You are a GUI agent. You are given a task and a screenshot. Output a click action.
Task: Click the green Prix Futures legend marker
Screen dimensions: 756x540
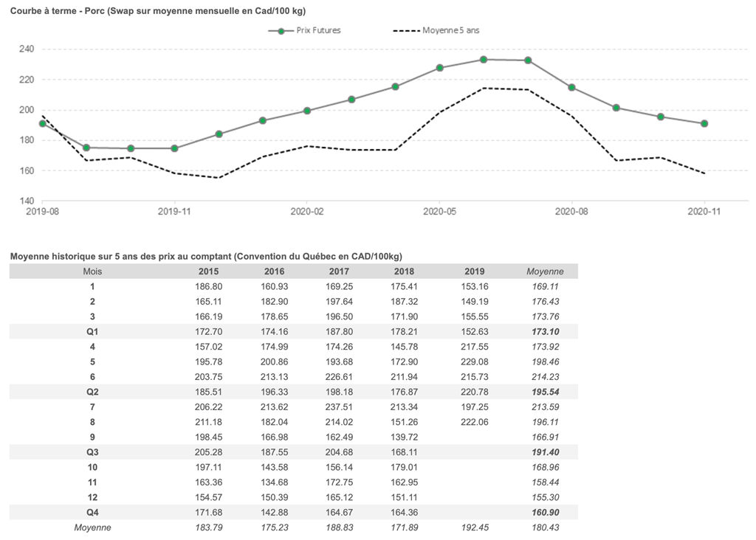(x=281, y=30)
